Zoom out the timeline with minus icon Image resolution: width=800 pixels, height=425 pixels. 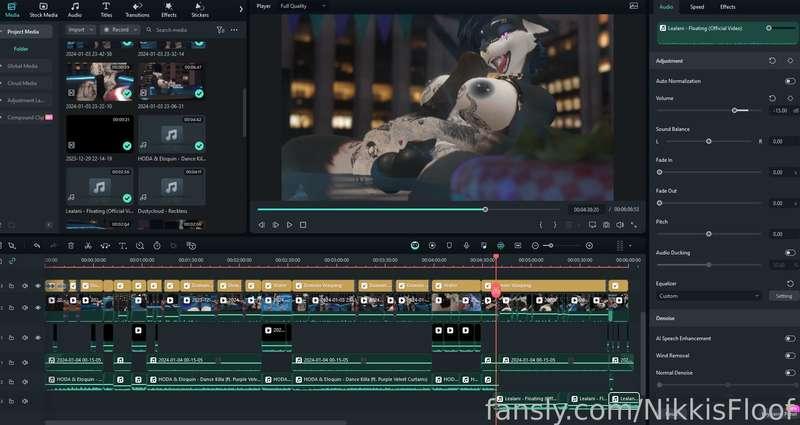tap(535, 246)
